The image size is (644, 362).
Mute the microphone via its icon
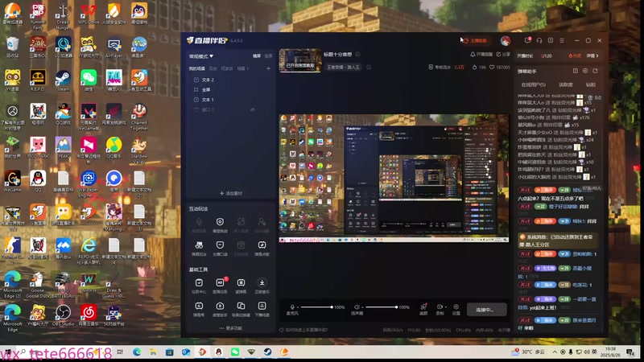coord(292,307)
